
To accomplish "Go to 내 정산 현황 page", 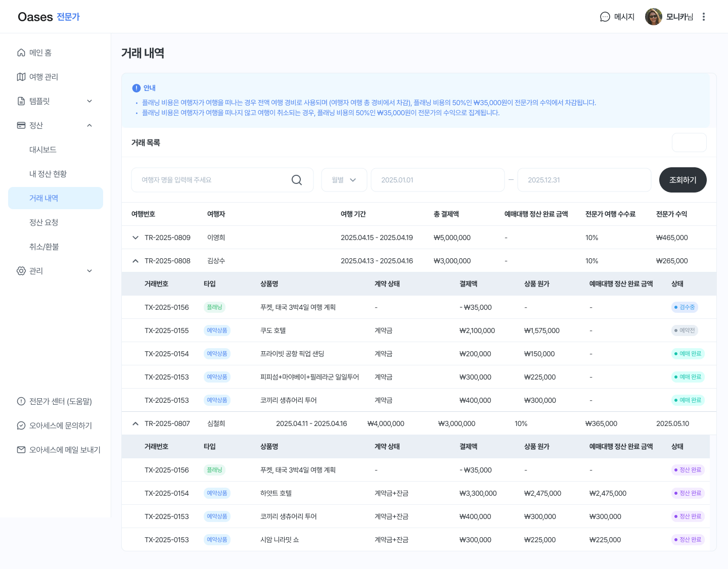I will [x=48, y=174].
